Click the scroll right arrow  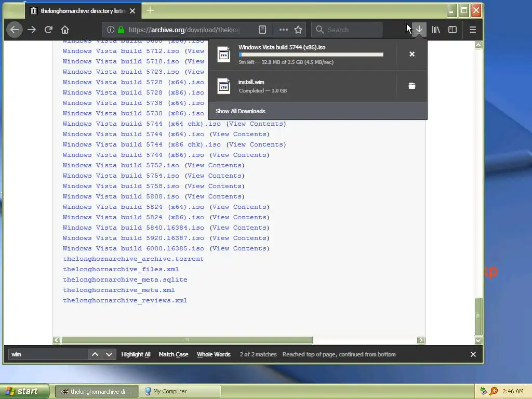[x=421, y=340]
